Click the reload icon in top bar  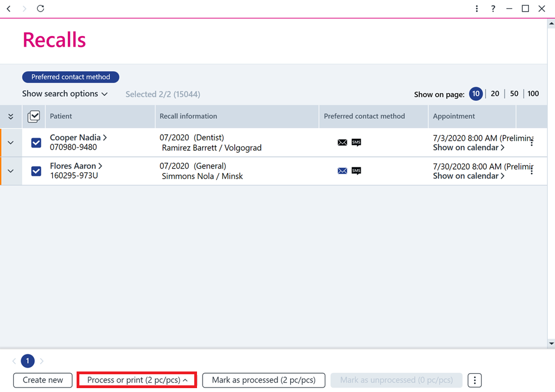pyautogui.click(x=41, y=8)
